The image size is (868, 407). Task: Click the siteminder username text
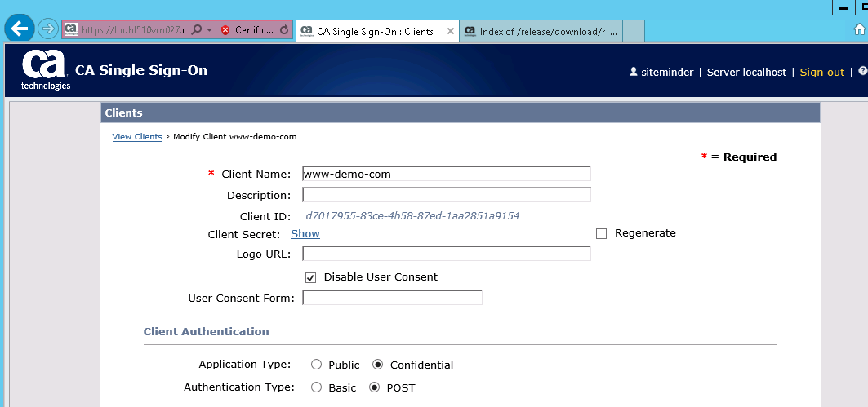667,72
